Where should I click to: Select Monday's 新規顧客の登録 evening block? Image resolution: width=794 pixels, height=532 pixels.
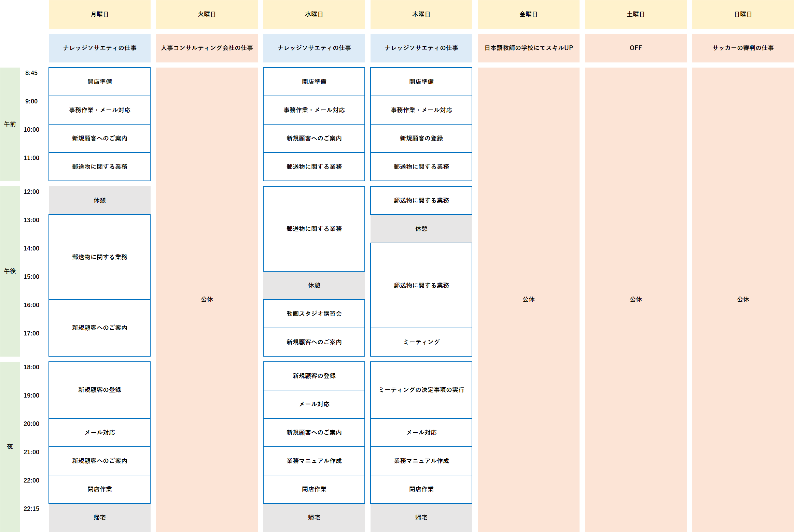[x=99, y=390]
